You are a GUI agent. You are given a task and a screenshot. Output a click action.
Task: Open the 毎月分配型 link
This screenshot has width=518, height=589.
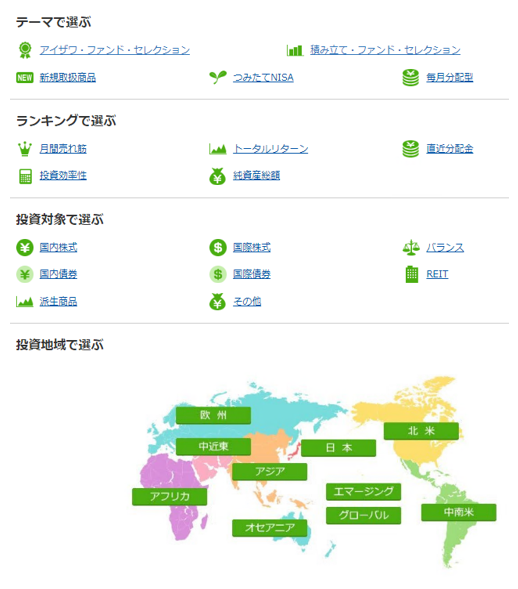(x=449, y=77)
